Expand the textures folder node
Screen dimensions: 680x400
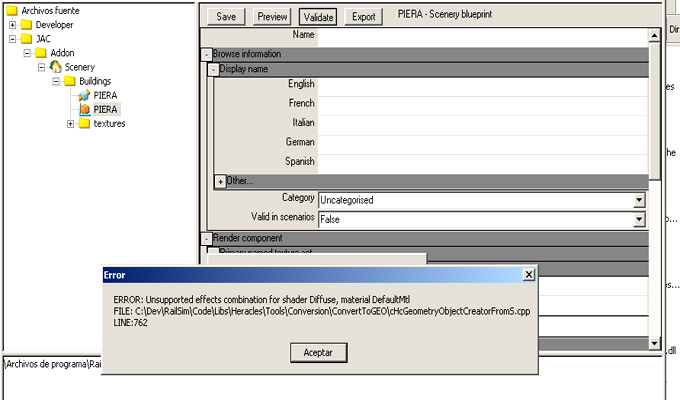point(70,123)
